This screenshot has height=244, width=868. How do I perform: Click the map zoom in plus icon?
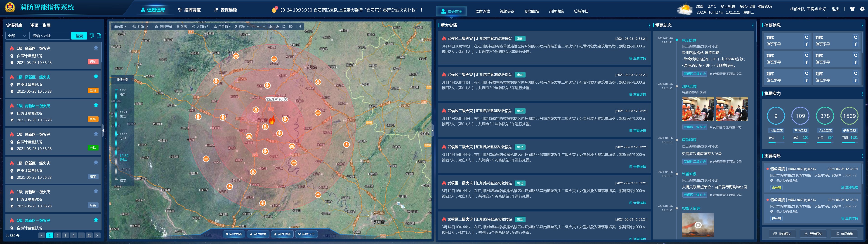click(x=258, y=27)
